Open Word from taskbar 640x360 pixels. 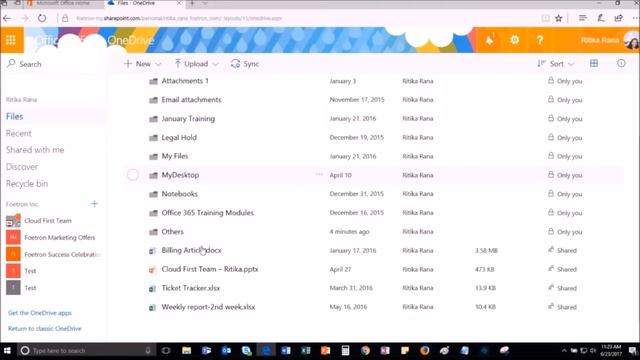click(286, 351)
